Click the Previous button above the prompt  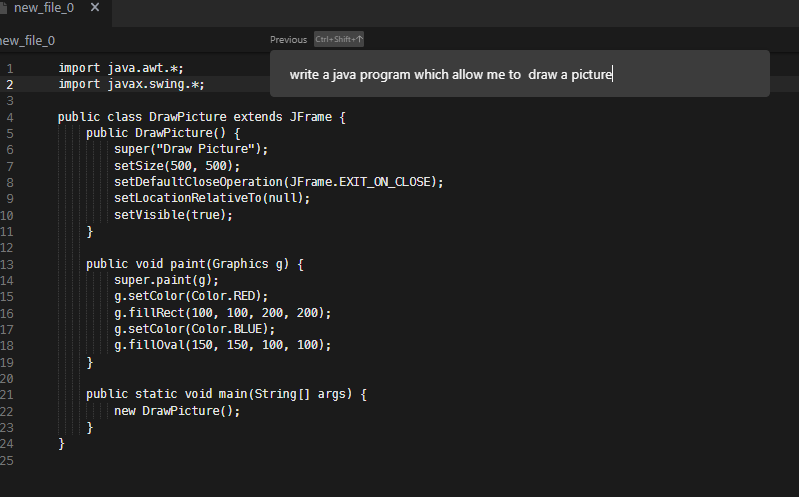tap(288, 40)
